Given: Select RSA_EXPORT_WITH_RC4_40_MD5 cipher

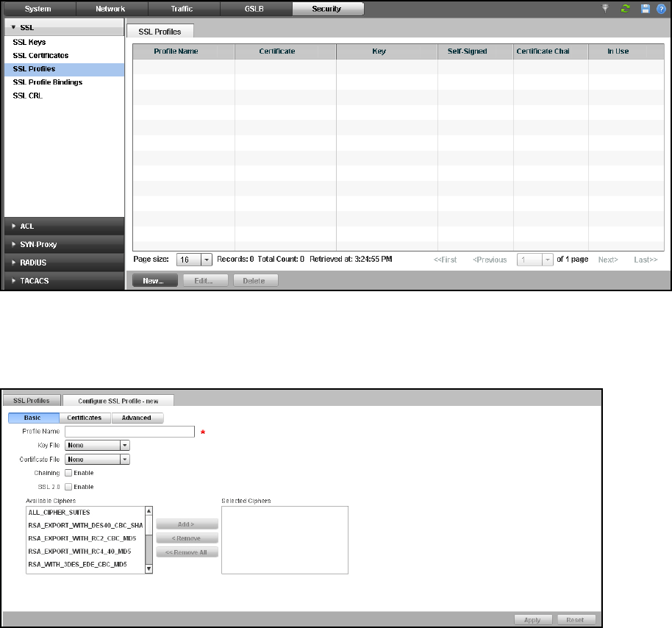Looking at the screenshot, I should [85, 552].
